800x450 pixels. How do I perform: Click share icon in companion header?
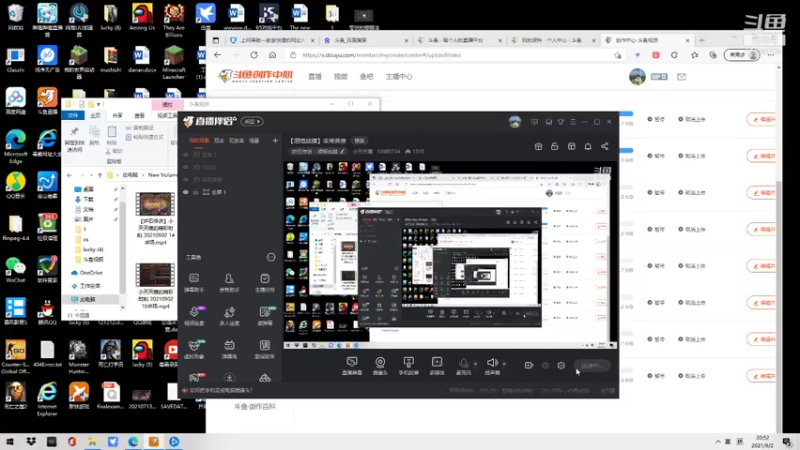coord(605,146)
